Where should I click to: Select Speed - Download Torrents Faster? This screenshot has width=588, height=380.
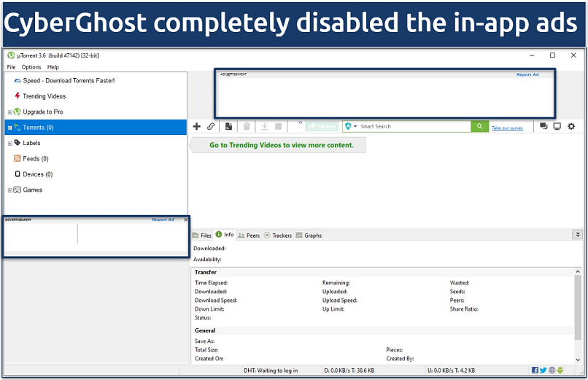69,80
